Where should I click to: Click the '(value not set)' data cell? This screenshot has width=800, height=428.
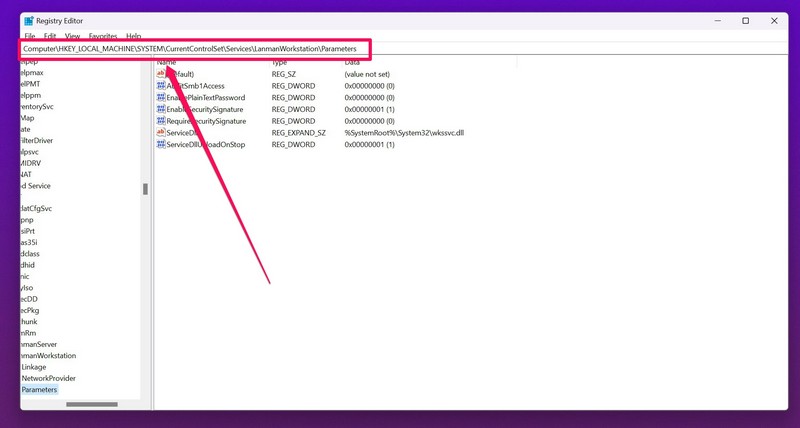[367, 74]
